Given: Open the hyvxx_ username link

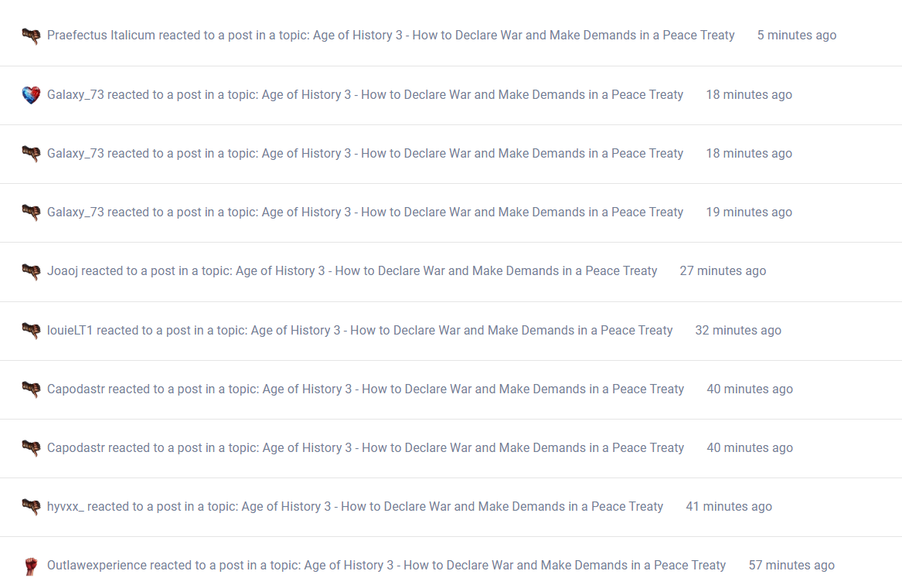Looking at the screenshot, I should (x=66, y=506).
